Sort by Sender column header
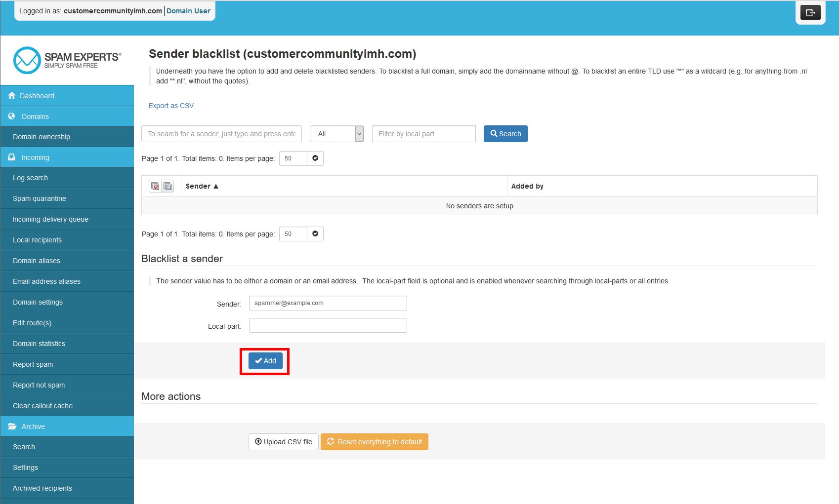Screen dimensions: 839x504 tap(202, 186)
